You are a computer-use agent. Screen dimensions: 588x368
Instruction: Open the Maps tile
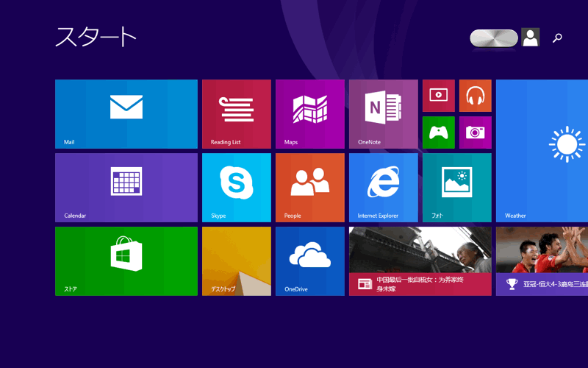pos(309,114)
